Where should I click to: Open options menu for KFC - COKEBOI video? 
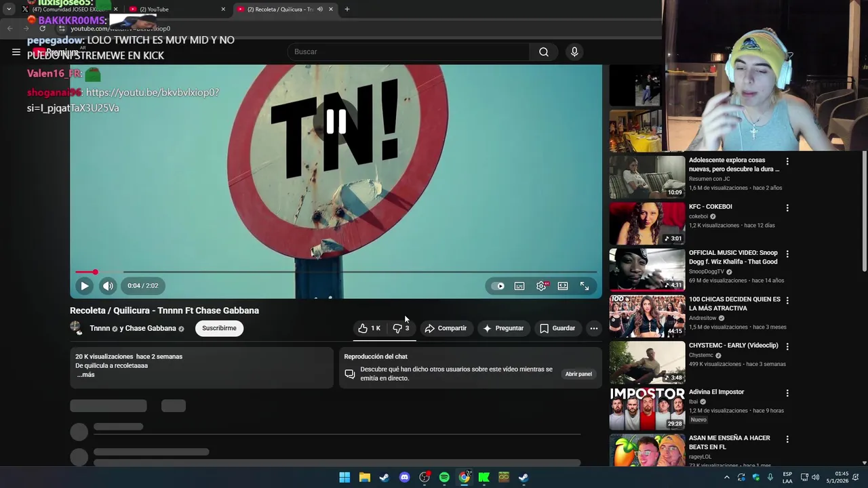pyautogui.click(x=787, y=207)
